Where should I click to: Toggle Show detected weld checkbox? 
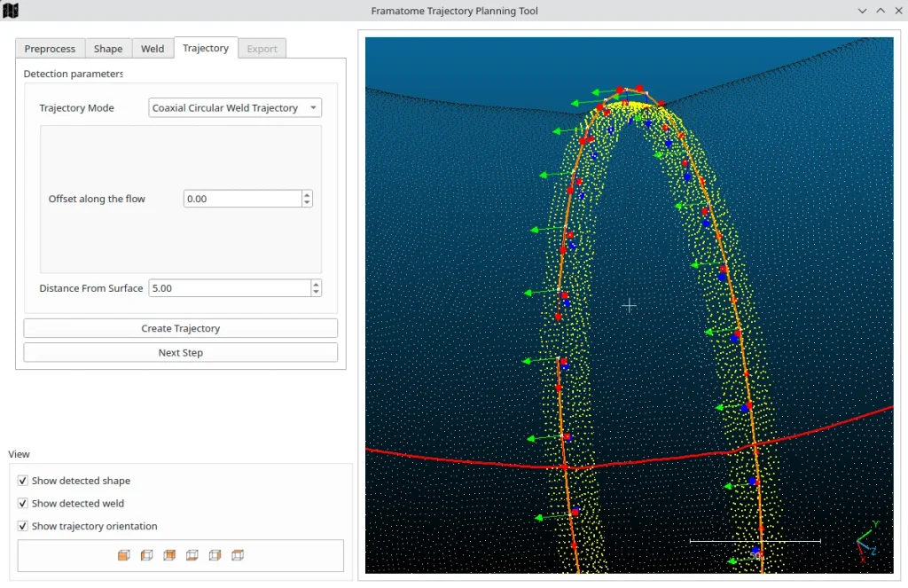(x=22, y=503)
